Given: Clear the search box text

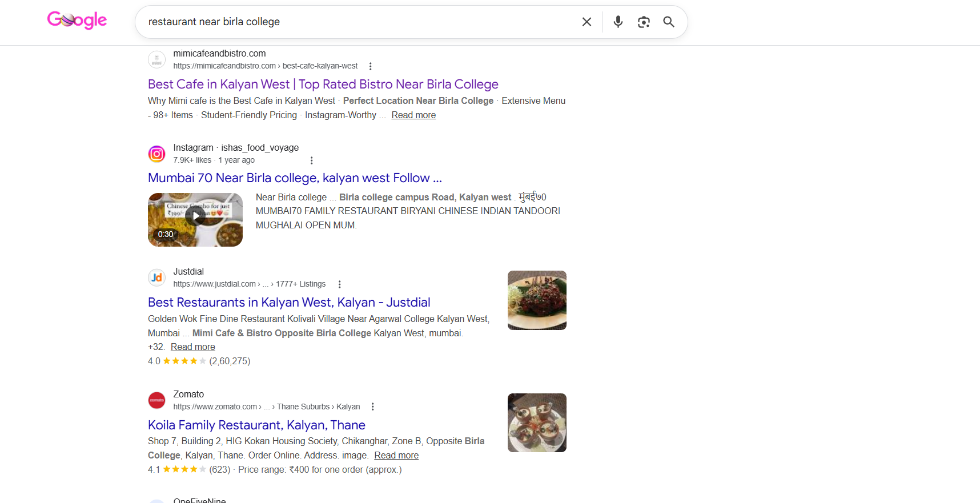Looking at the screenshot, I should pyautogui.click(x=587, y=22).
